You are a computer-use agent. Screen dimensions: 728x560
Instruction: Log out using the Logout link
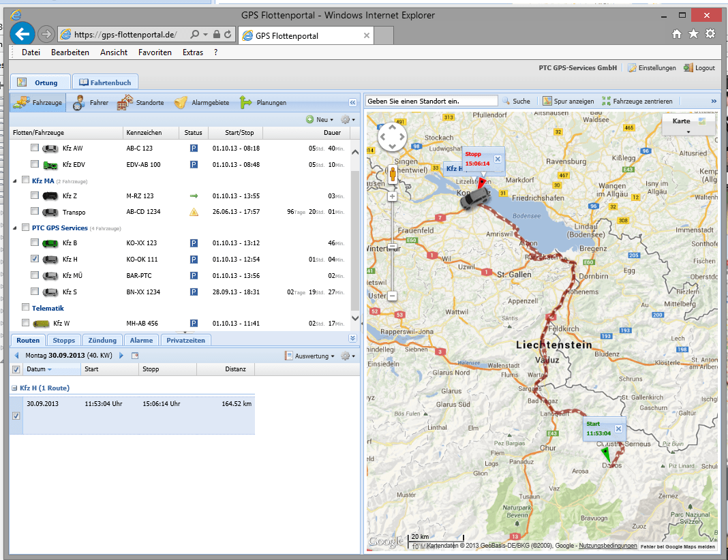tap(699, 67)
